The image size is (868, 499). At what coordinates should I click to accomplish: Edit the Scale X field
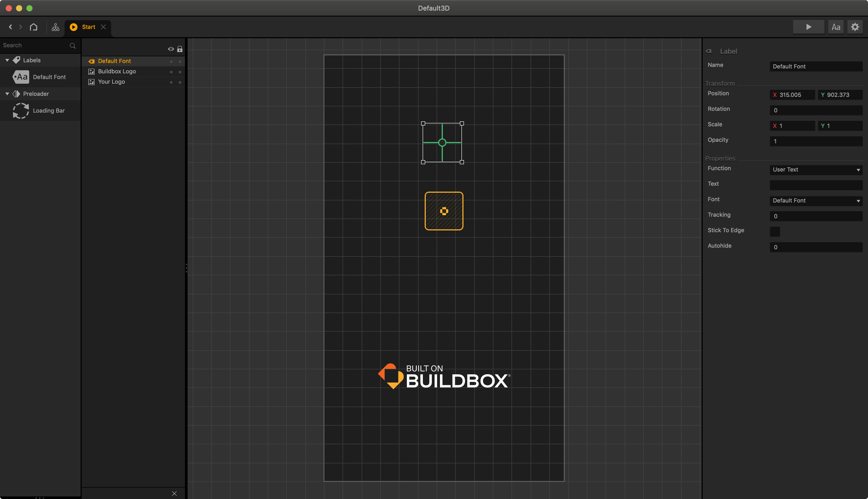pyautogui.click(x=792, y=126)
